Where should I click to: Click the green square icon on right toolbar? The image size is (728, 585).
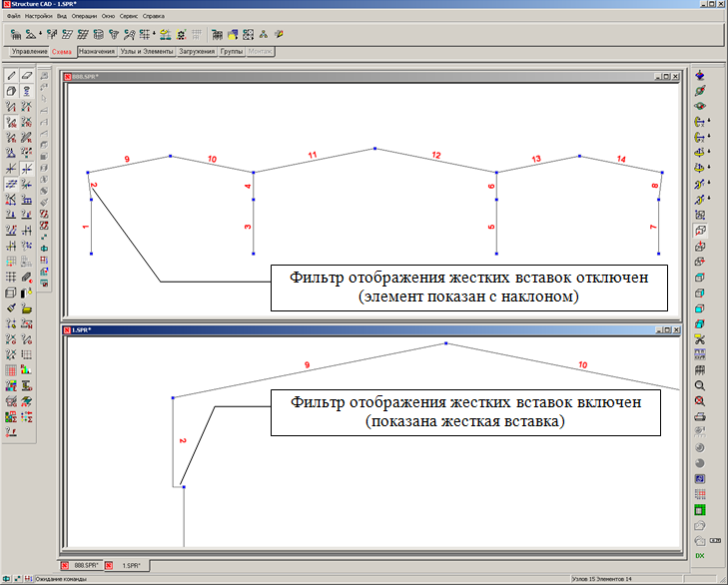(700, 509)
